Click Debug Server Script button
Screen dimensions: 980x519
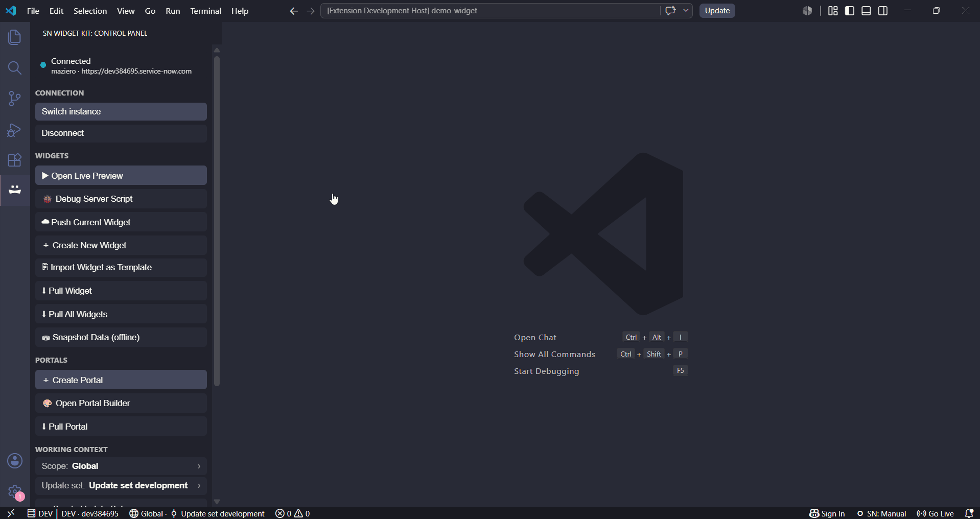click(121, 199)
